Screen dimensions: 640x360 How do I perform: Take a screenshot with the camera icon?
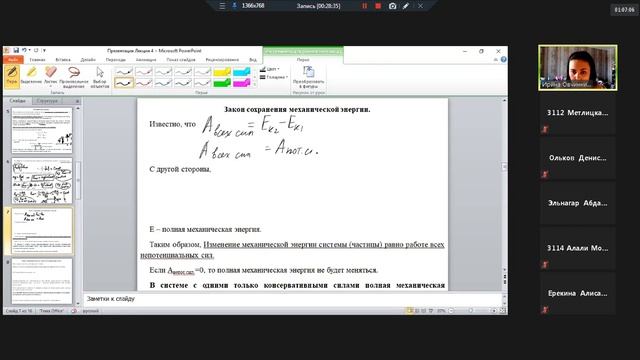click(392, 6)
